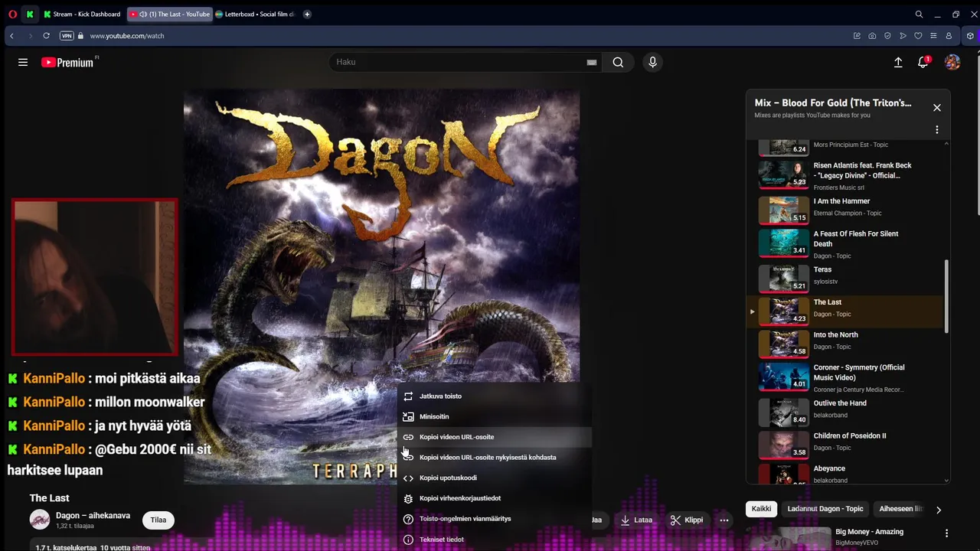
Task: Select Kopioi upotuskoodi menu entry
Action: pos(494,478)
